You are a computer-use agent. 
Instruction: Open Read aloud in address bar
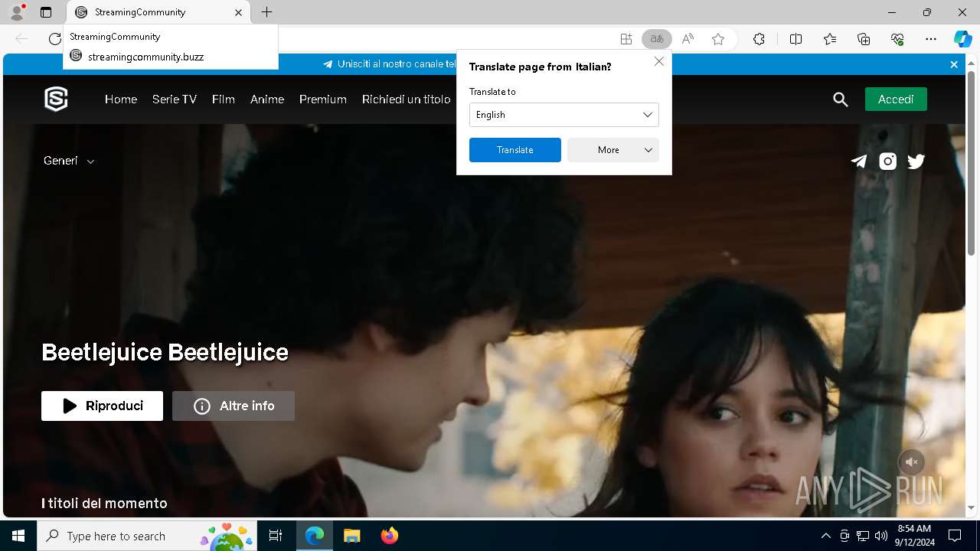pyautogui.click(x=688, y=39)
